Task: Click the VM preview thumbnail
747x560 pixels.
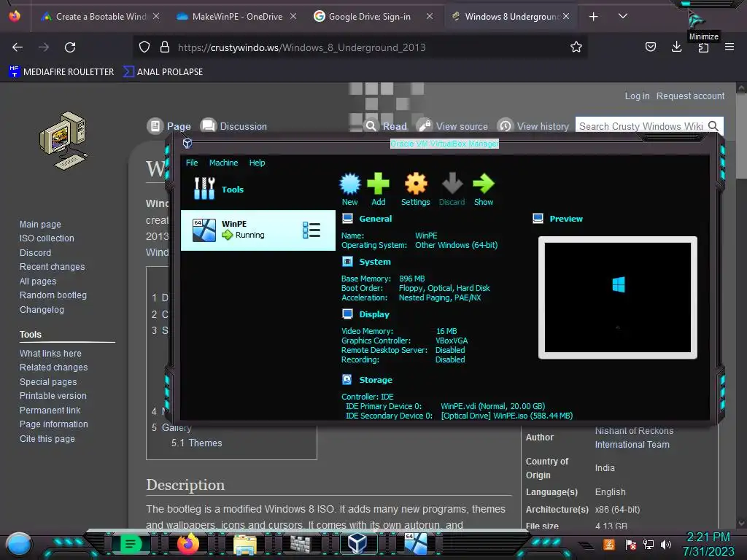Action: click(x=618, y=297)
